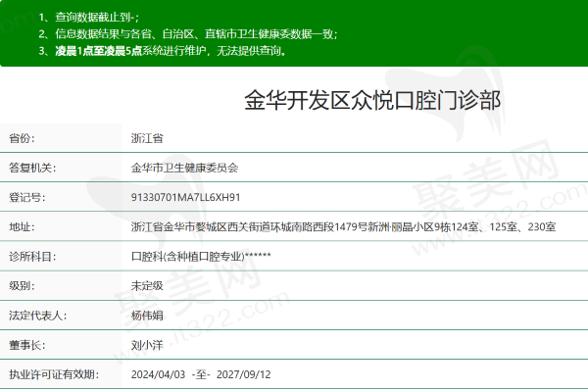Select the 级别 label
This screenshot has width=588, height=391.
point(22,286)
